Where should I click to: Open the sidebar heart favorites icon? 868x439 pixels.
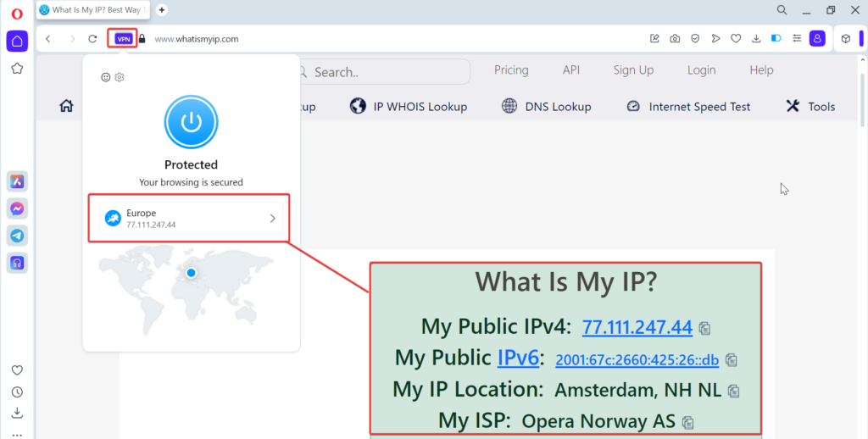17,370
